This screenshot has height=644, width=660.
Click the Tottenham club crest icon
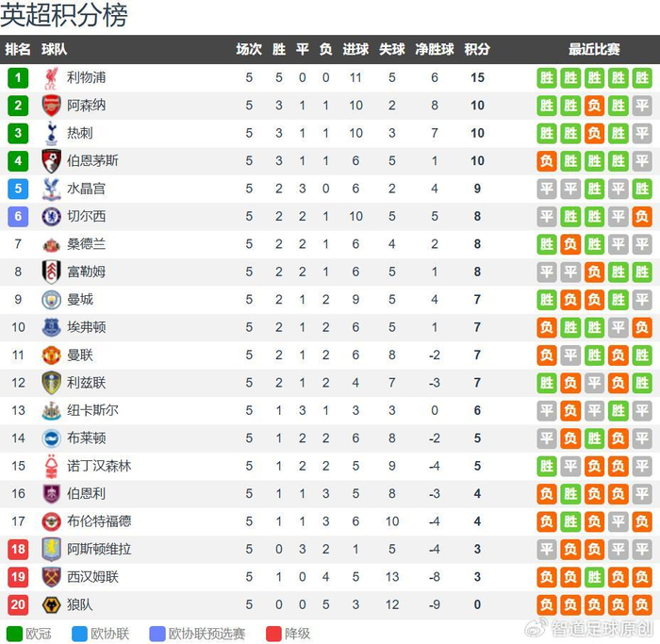tap(51, 133)
